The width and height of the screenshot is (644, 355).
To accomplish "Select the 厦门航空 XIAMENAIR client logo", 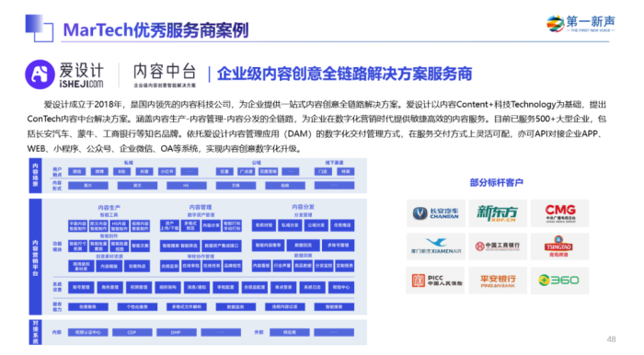I will (x=436, y=246).
